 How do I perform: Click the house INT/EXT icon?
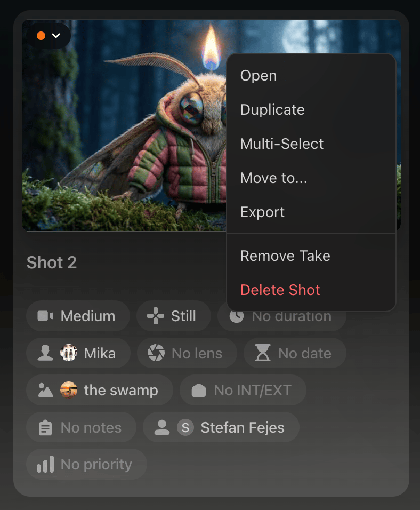[199, 390]
